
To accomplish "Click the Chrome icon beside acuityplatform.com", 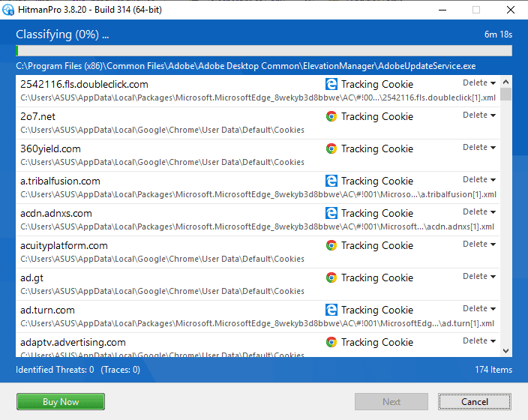I will 331,245.
